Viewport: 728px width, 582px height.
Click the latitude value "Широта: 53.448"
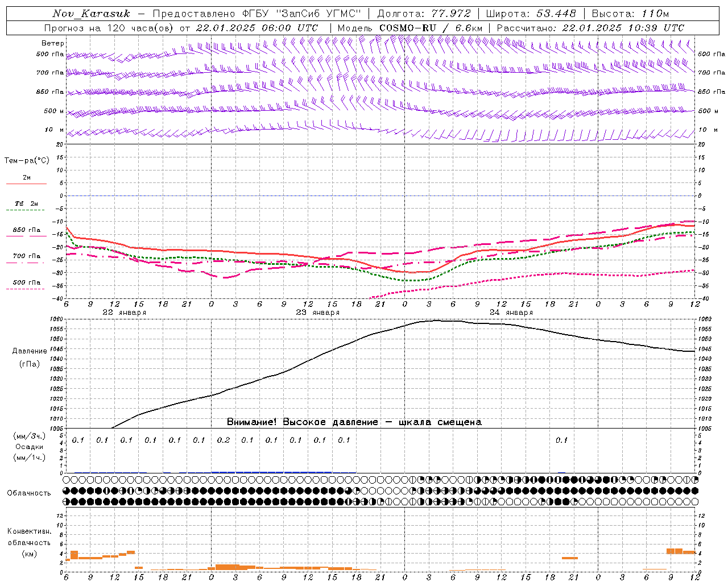pyautogui.click(x=531, y=14)
